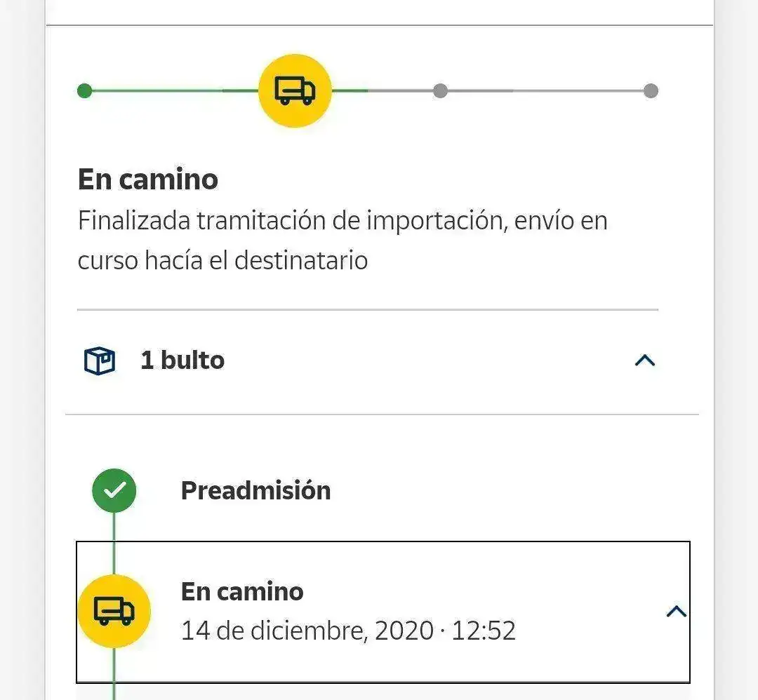The image size is (758, 700).
Task: Click the package box icon beside 1 bulto
Action: point(100,361)
